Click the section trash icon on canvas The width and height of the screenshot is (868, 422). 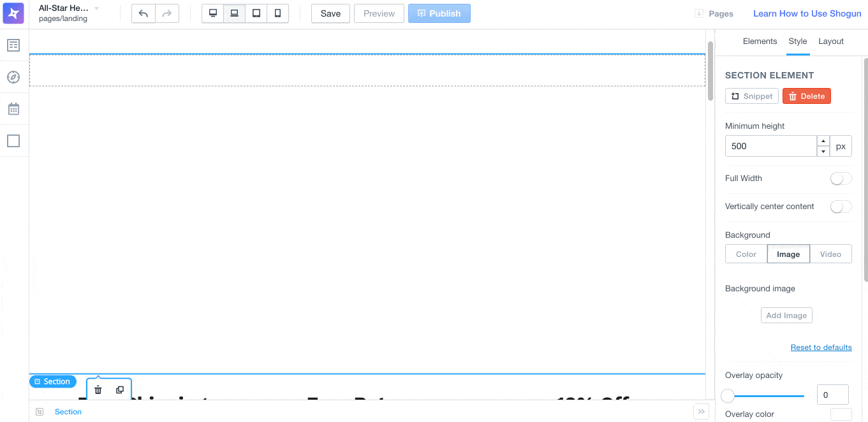pyautogui.click(x=98, y=390)
